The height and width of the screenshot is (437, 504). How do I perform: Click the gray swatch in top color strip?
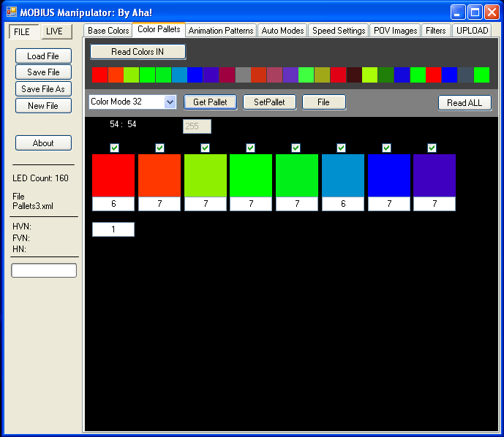243,75
